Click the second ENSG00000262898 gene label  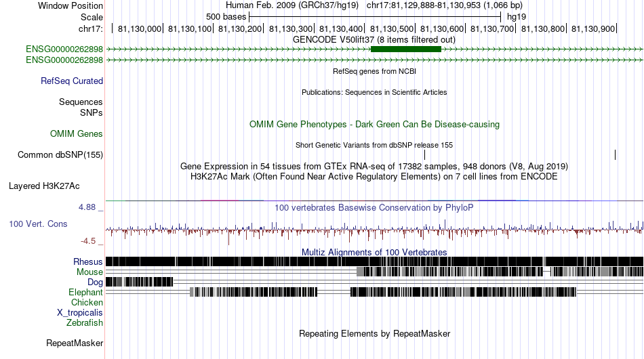click(x=64, y=60)
